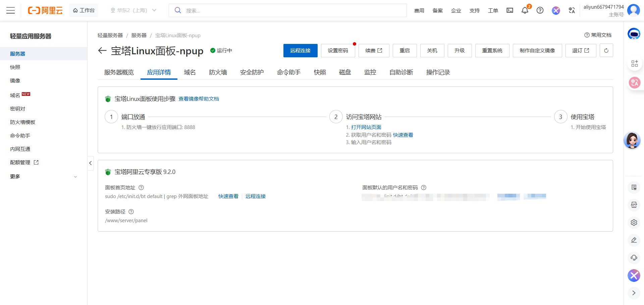Show help for 安装路径
The width and height of the screenshot is (644, 305).
[131, 212]
